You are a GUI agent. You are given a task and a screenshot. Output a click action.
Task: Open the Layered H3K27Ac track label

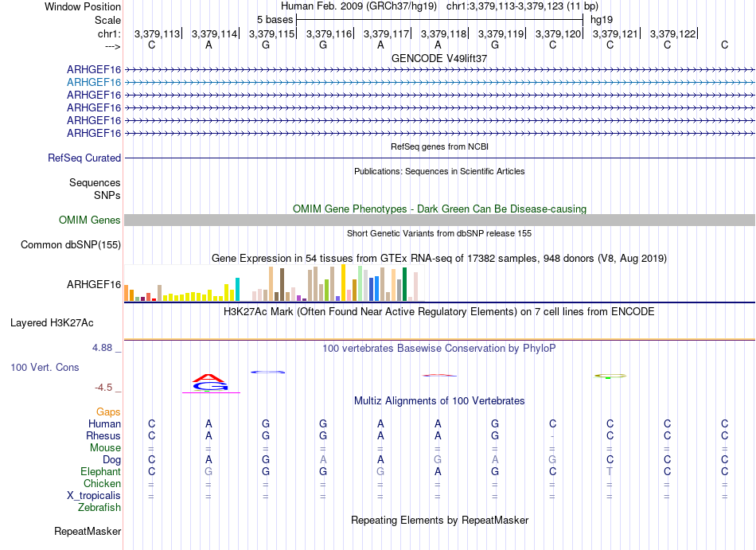point(52,323)
